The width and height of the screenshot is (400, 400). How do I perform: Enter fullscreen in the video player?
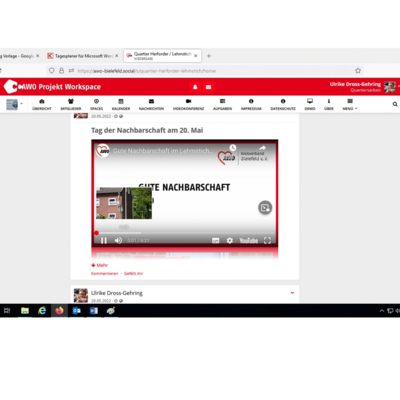coord(267,240)
